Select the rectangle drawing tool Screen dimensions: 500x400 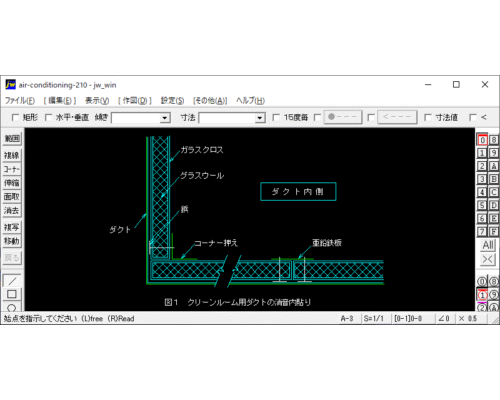tap(12, 294)
